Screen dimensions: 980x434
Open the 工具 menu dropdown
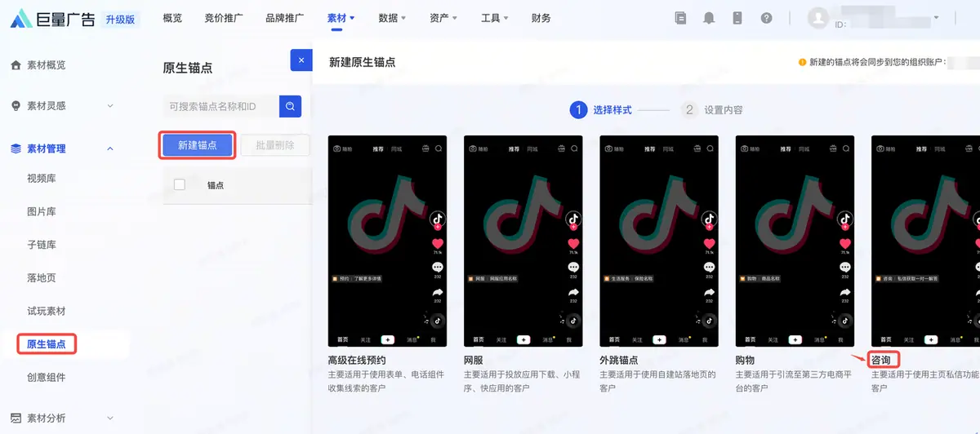pyautogui.click(x=495, y=18)
